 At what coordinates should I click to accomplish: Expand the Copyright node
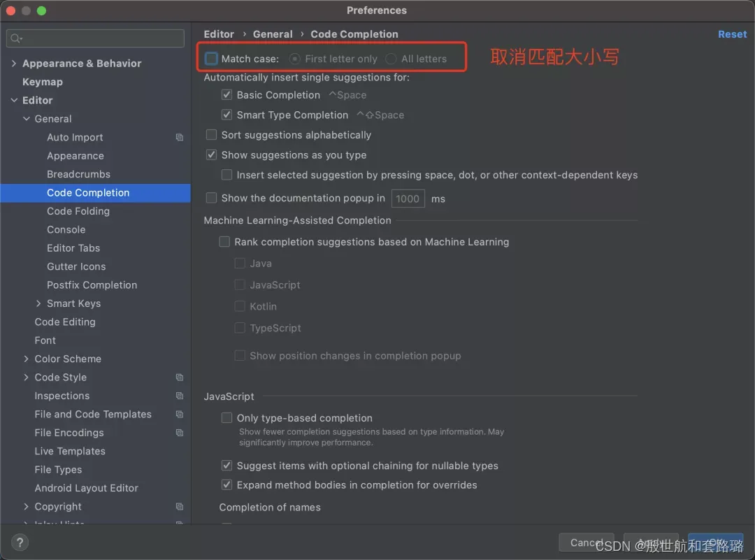pyautogui.click(x=26, y=507)
